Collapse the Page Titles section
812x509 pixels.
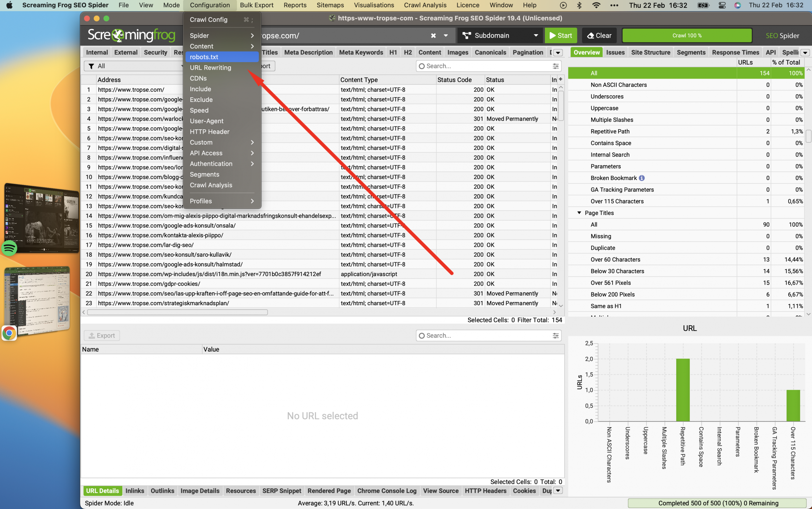pos(579,213)
